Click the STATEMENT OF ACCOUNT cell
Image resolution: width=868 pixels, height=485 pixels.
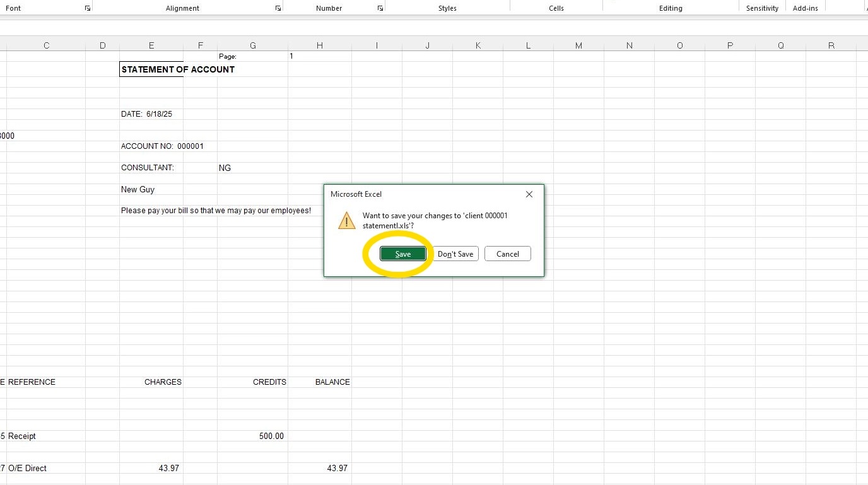pyautogui.click(x=151, y=69)
